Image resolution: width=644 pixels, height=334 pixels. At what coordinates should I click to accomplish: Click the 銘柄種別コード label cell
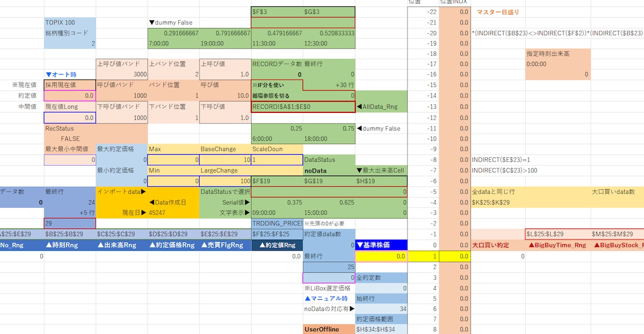pos(70,33)
